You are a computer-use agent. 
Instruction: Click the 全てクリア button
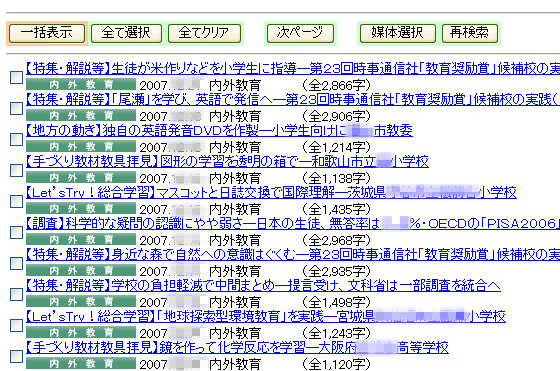point(204,33)
